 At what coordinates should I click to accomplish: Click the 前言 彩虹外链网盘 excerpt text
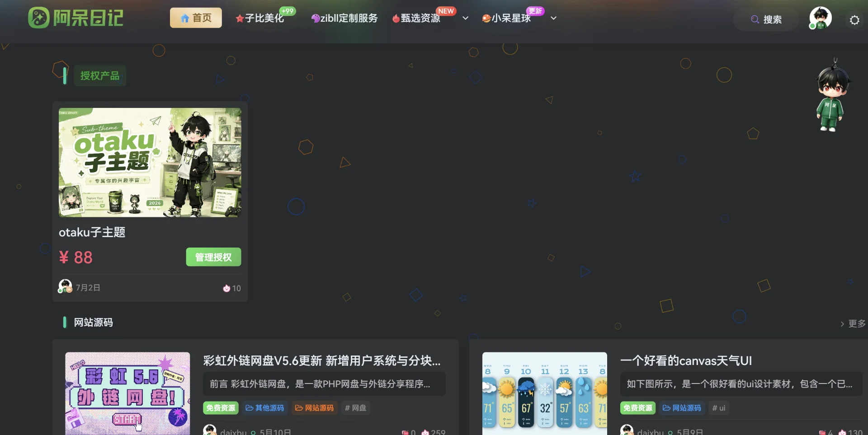(x=320, y=384)
